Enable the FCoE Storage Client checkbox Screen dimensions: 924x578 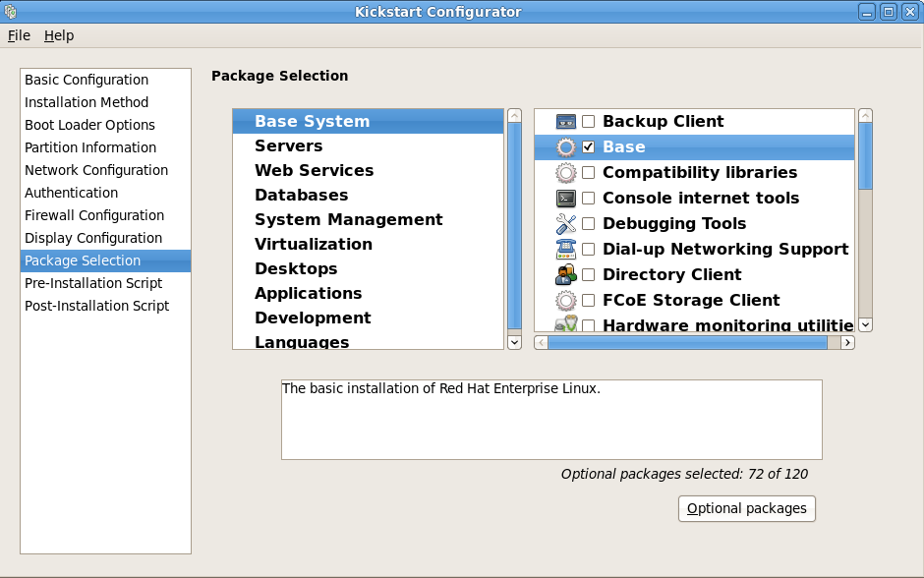click(588, 301)
